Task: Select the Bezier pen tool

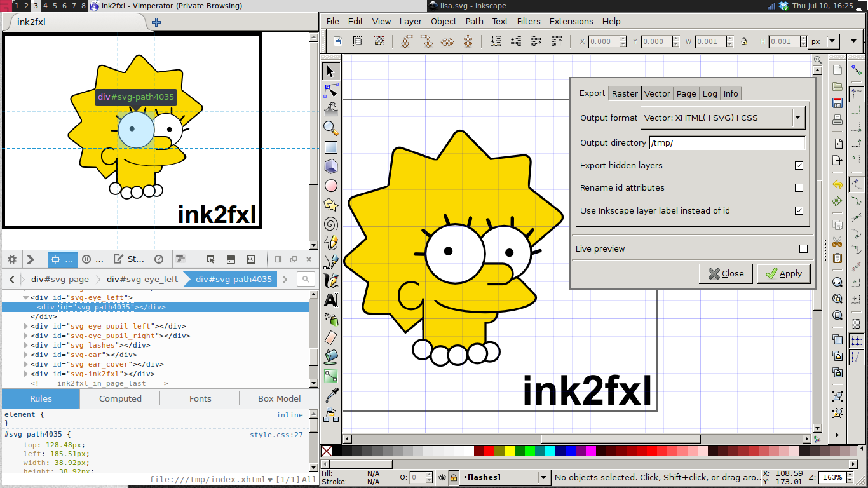Action: click(x=330, y=262)
